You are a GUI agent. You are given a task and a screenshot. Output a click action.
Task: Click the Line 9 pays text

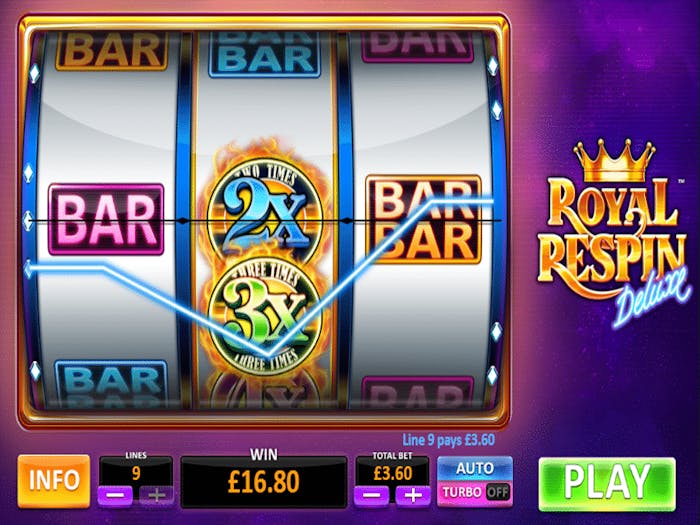point(448,440)
